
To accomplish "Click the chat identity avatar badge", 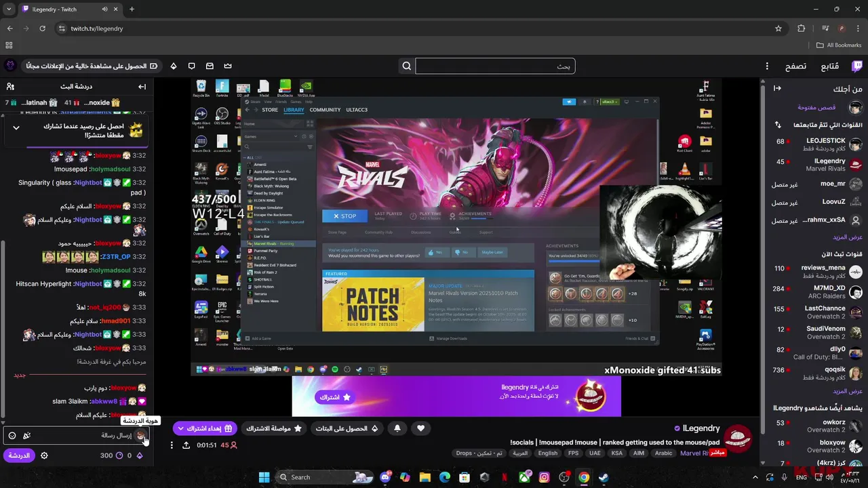I will 140,436.
